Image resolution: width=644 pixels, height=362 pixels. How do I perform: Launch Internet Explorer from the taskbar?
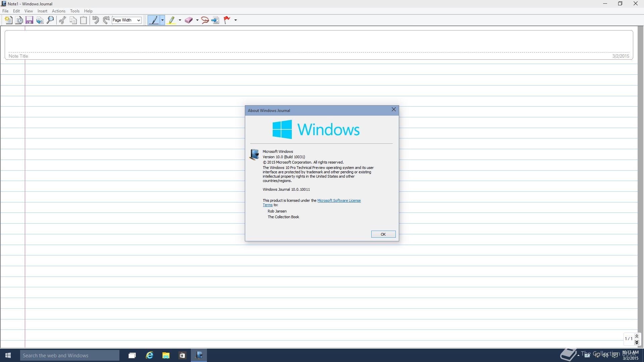click(x=149, y=355)
